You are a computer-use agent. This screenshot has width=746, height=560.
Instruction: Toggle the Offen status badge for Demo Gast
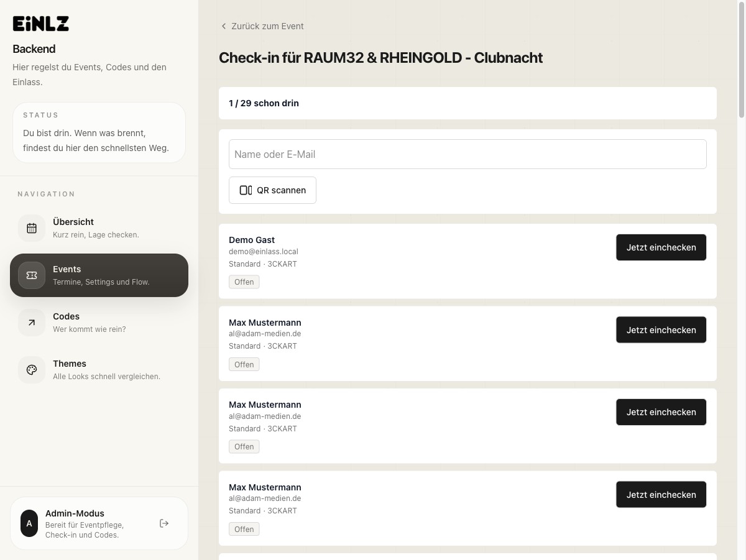pyautogui.click(x=244, y=282)
